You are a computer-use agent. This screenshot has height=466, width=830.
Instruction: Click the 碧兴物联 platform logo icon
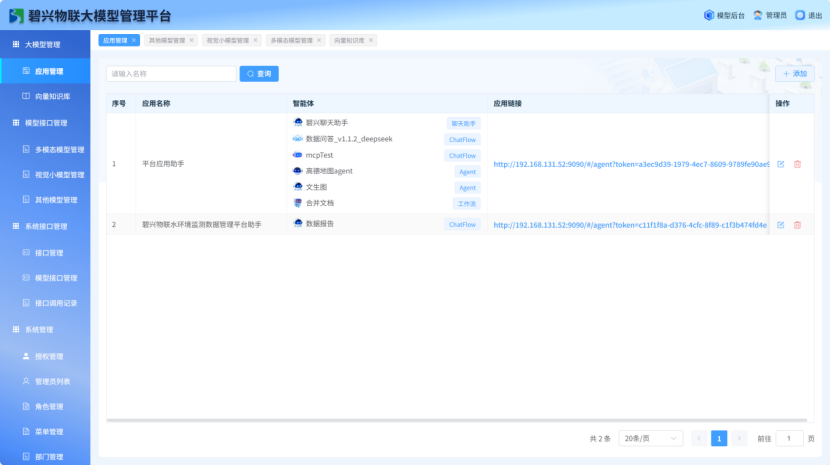(16, 16)
